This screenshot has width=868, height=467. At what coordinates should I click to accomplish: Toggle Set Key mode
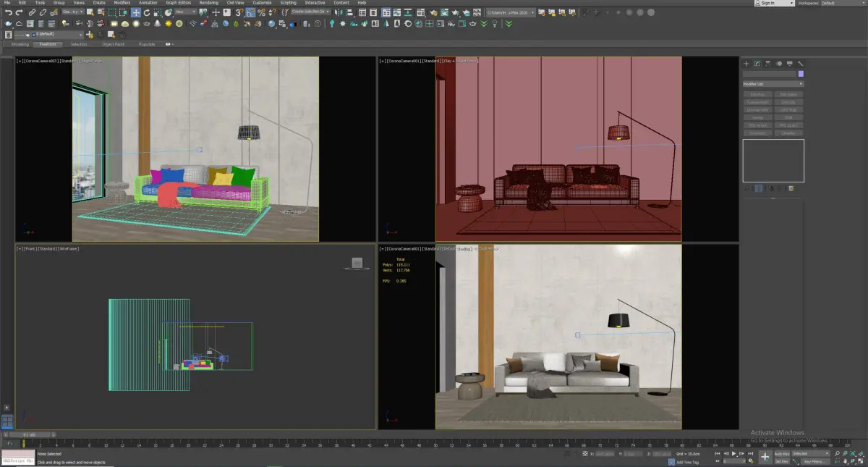click(783, 462)
